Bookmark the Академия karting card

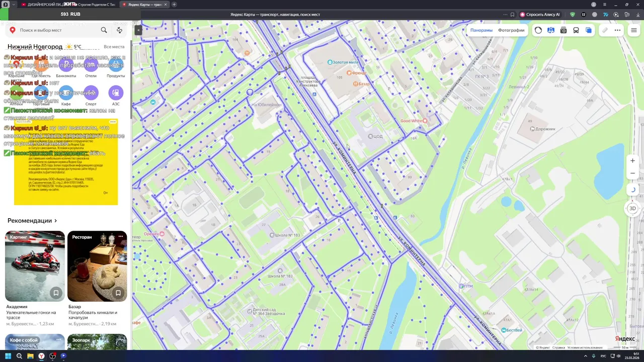click(56, 293)
